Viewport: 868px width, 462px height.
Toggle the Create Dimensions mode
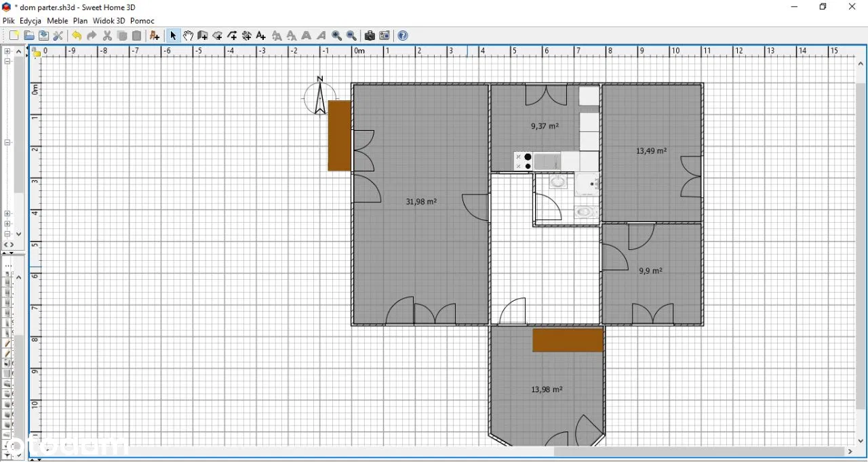(247, 36)
